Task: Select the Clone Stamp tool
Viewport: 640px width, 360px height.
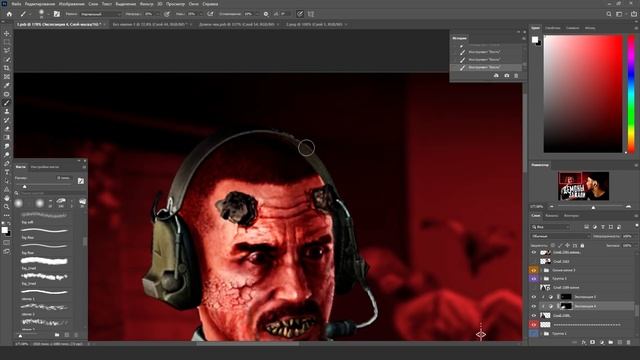Action: click(7, 111)
